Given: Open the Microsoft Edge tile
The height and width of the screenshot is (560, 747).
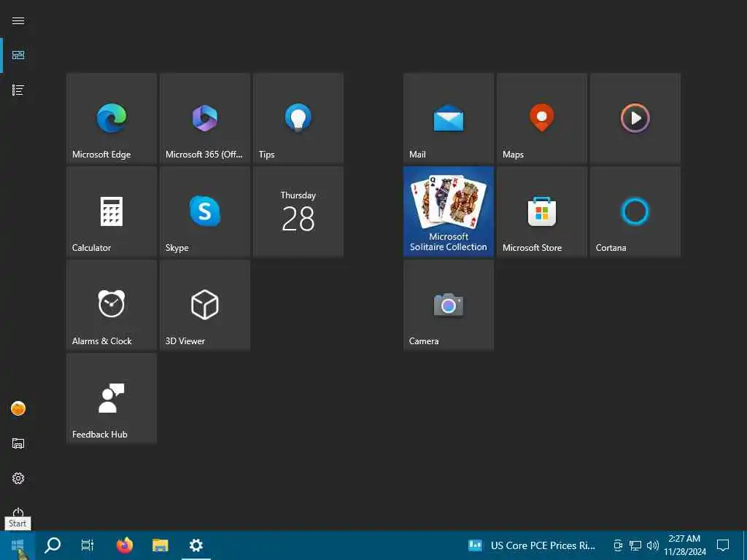Looking at the screenshot, I should pyautogui.click(x=112, y=118).
